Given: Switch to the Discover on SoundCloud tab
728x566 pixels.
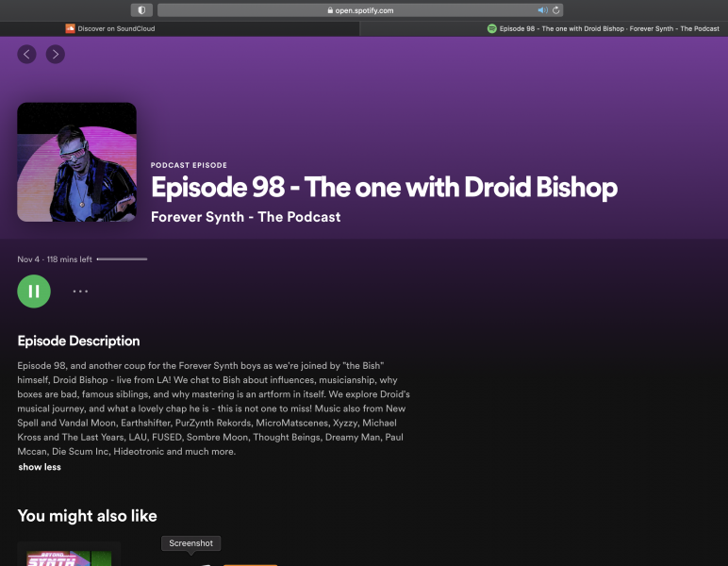Looking at the screenshot, I should point(180,29).
